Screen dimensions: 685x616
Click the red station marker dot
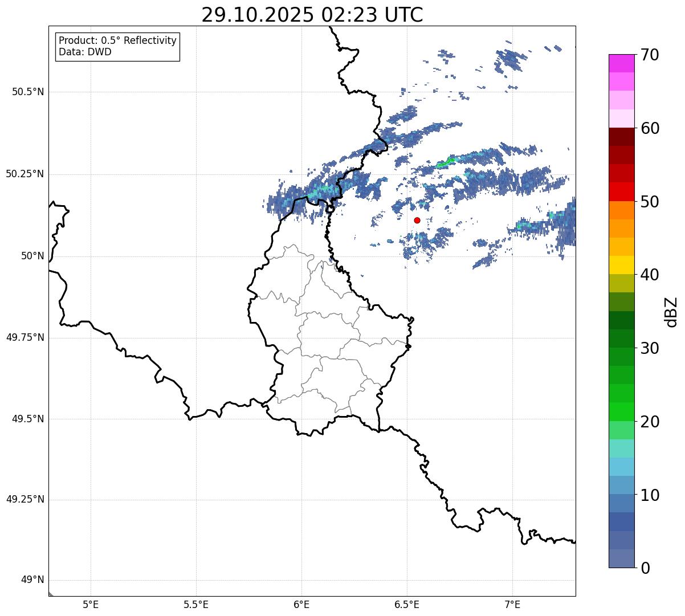point(417,220)
